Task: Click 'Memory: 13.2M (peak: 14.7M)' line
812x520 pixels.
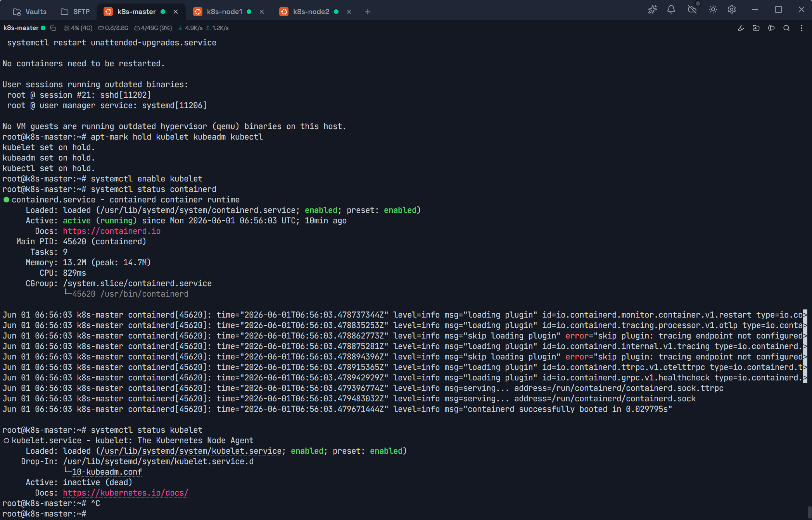Action: pos(88,263)
